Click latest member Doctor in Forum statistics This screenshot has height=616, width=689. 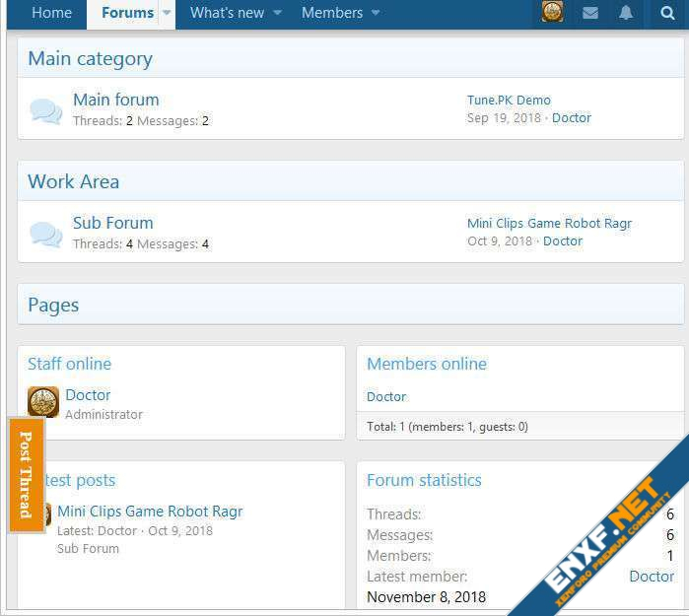pyautogui.click(x=651, y=576)
